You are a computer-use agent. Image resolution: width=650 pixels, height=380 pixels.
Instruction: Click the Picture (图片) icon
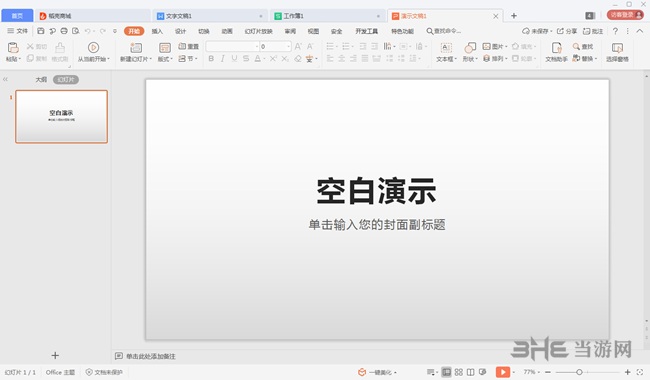487,46
